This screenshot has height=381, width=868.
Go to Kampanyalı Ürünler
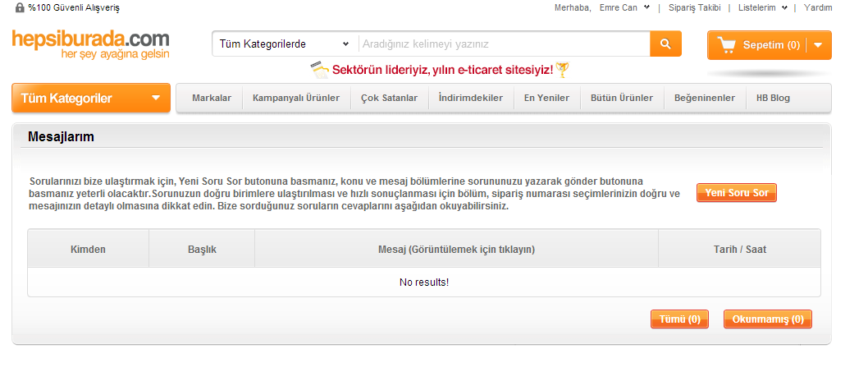[x=295, y=99]
